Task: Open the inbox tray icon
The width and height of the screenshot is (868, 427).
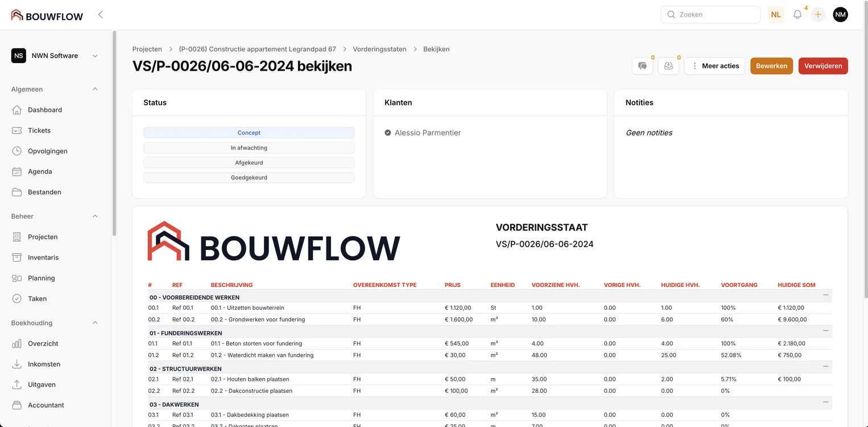Action: click(668, 66)
